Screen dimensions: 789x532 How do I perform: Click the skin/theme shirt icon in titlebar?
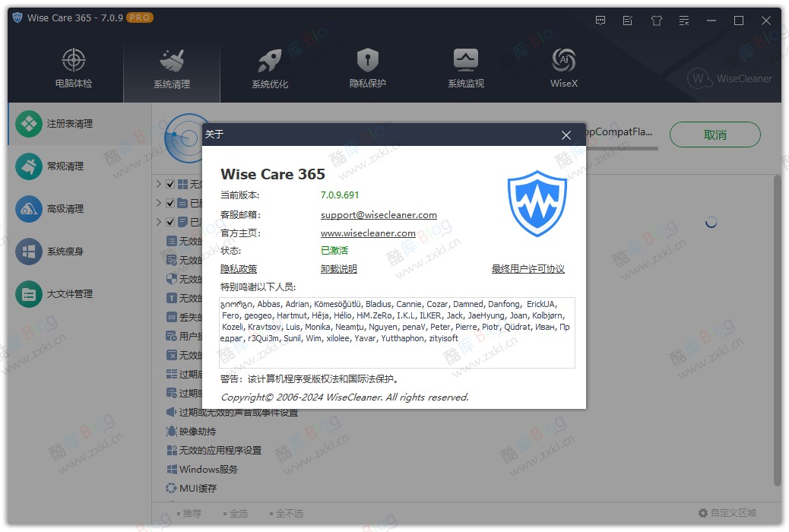pos(656,21)
